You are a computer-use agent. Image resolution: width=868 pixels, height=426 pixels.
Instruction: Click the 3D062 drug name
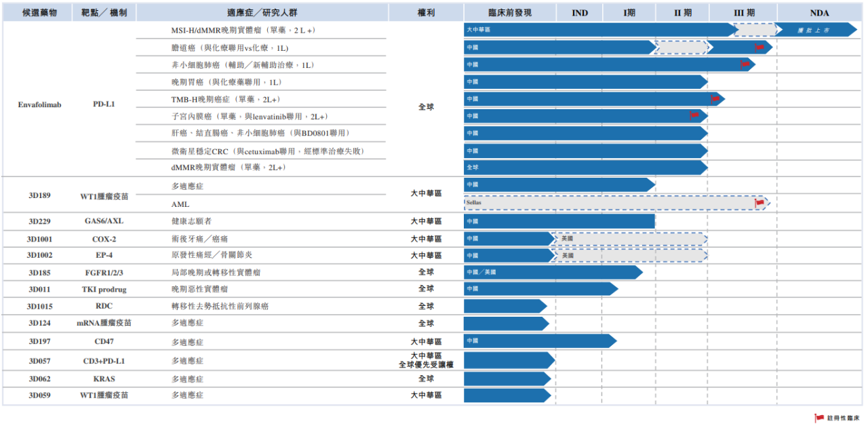pos(40,379)
